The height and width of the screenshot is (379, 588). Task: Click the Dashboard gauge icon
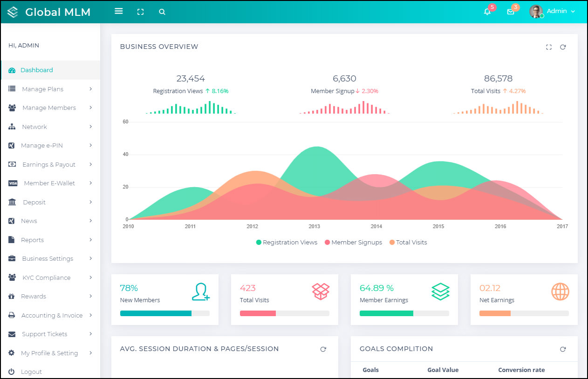[12, 70]
